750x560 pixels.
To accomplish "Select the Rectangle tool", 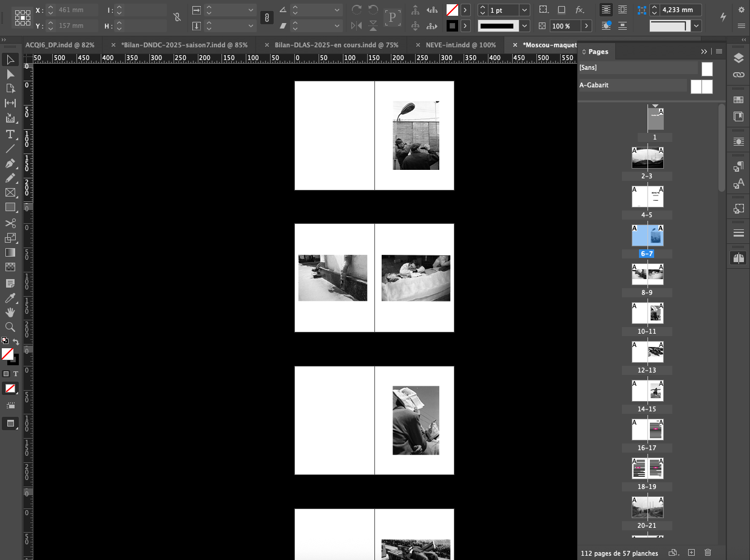I will (10, 207).
